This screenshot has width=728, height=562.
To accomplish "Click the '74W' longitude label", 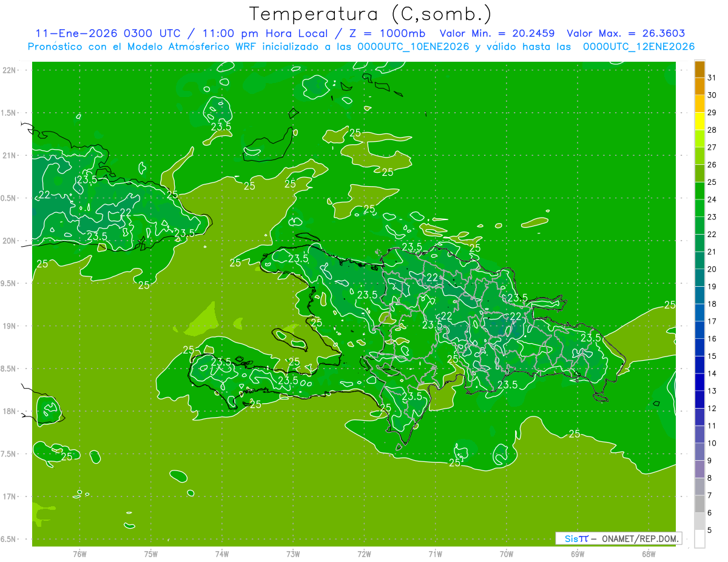I will (x=222, y=554).
